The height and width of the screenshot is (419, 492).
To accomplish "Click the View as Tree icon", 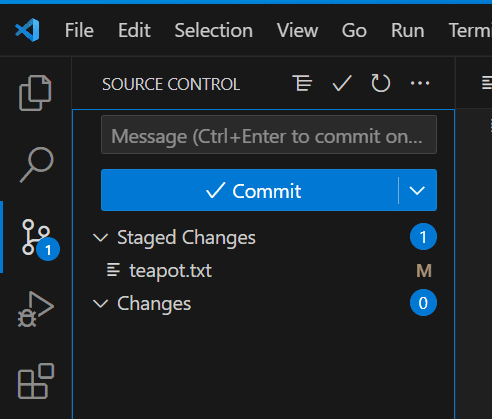I will (302, 83).
